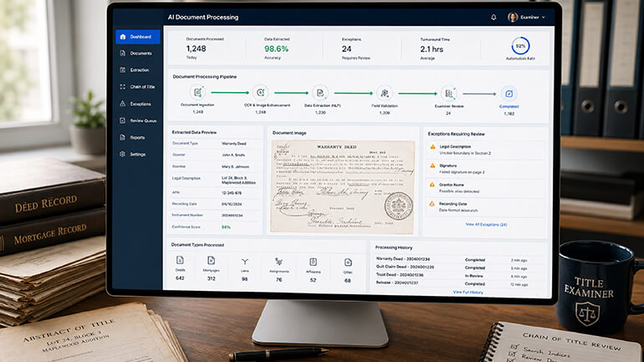Click the Other document type icon
Image resolution: width=644 pixels, height=362 pixels.
[x=348, y=263]
